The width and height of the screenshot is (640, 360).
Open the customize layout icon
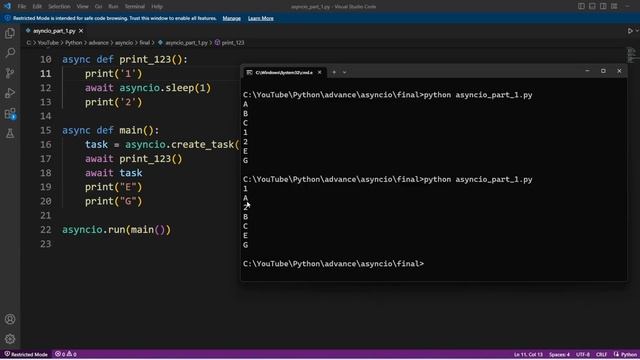click(x=614, y=6)
